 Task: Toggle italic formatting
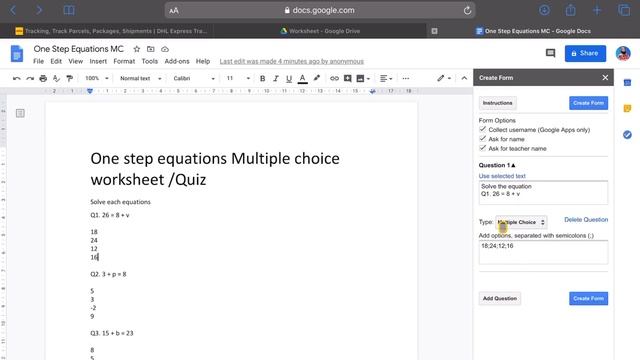coord(276,78)
